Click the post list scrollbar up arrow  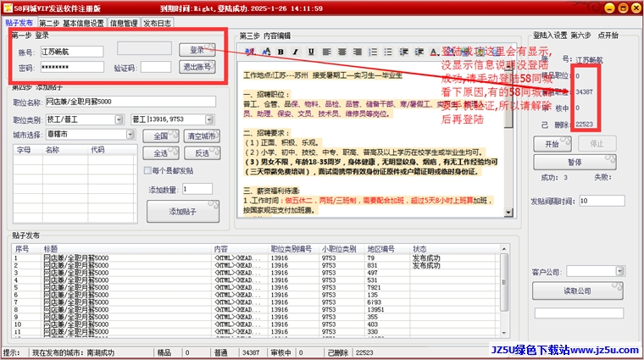tap(504, 249)
